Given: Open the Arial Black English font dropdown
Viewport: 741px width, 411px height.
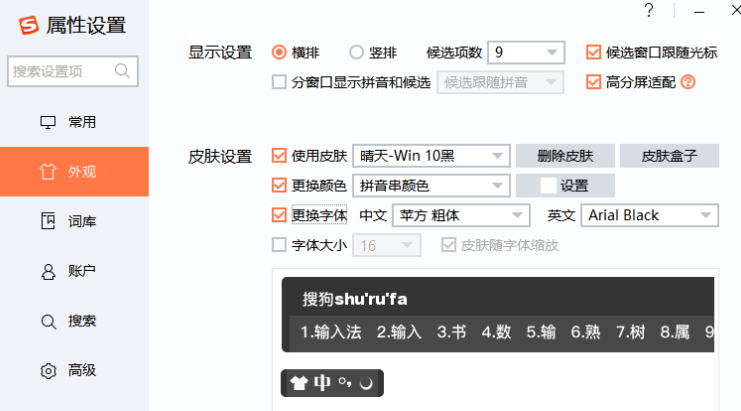Looking at the screenshot, I should coord(650,215).
